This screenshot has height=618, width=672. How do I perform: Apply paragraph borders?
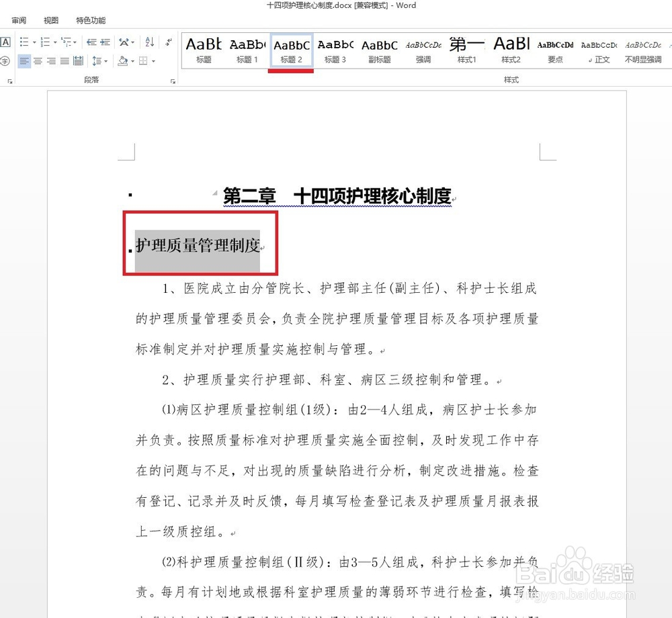point(143,61)
